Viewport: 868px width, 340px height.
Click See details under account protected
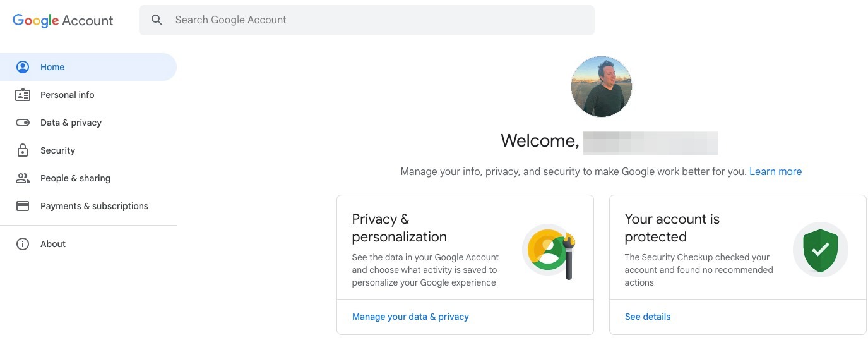tap(648, 317)
